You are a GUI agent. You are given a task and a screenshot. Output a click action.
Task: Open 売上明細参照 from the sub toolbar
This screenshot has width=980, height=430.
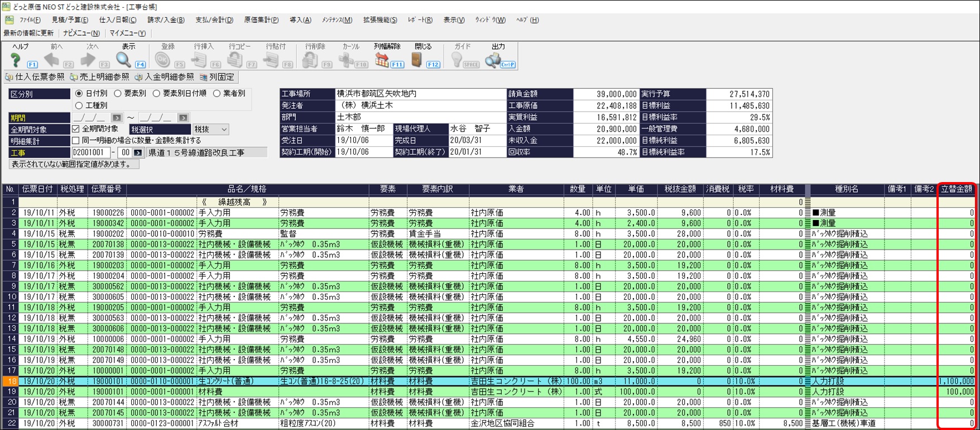click(x=99, y=77)
